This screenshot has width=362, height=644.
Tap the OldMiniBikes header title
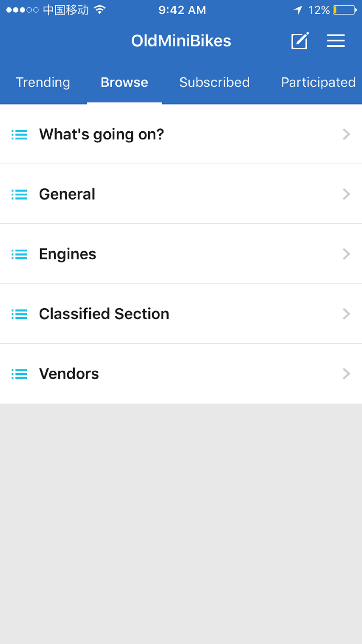click(181, 41)
